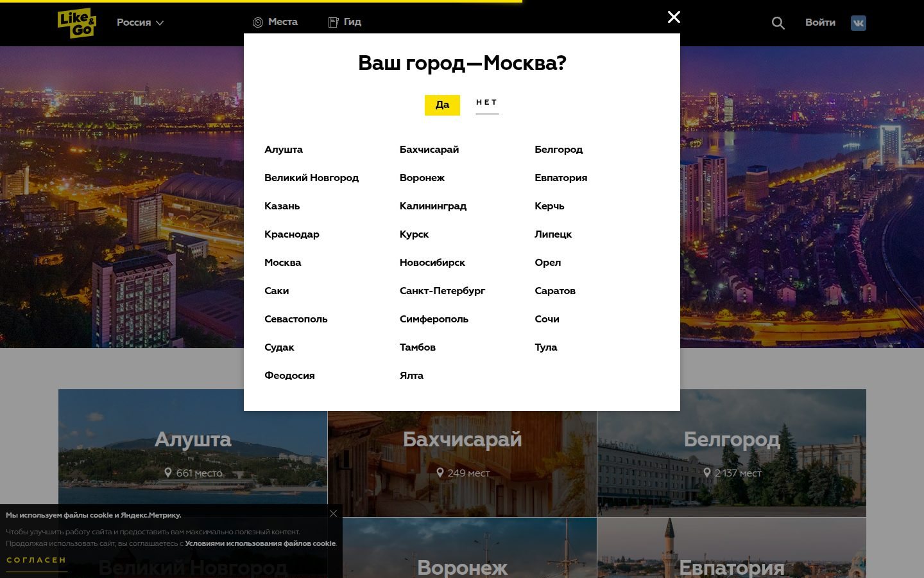Screen dimensions: 924x578
Task: Select Севастополь as your city
Action: click(x=296, y=319)
